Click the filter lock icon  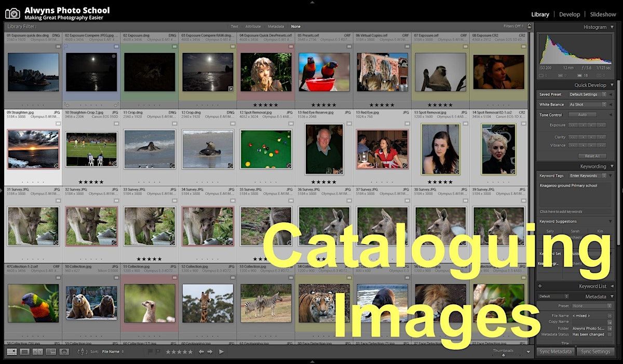(529, 26)
